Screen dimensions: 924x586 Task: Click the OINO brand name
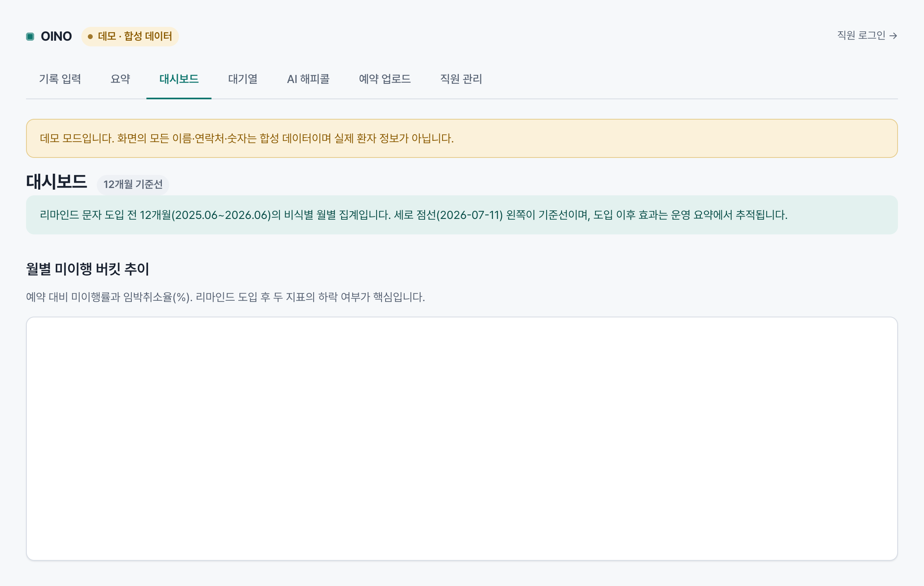pos(56,37)
